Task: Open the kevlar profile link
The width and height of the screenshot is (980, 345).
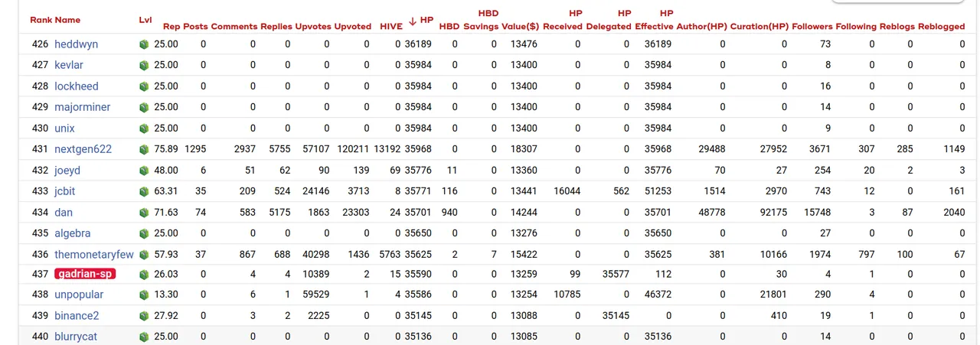Action: coord(69,65)
